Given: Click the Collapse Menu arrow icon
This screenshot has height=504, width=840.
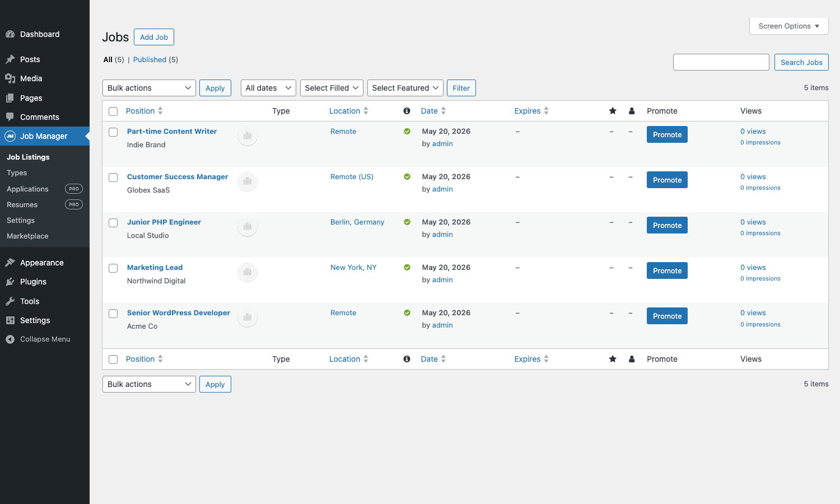Looking at the screenshot, I should coord(10,339).
